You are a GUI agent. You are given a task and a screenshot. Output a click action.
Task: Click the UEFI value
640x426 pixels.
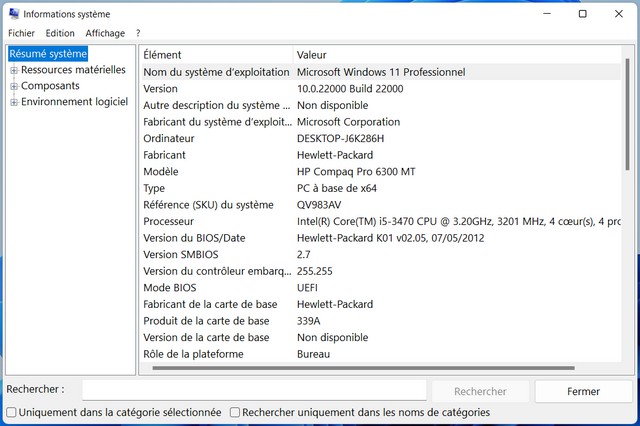pos(307,288)
